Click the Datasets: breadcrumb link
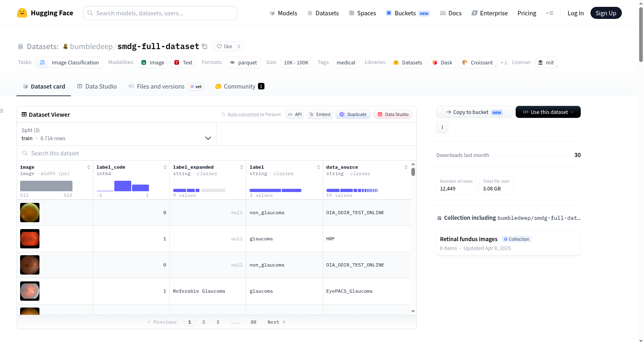The width and height of the screenshot is (644, 345). (43, 46)
